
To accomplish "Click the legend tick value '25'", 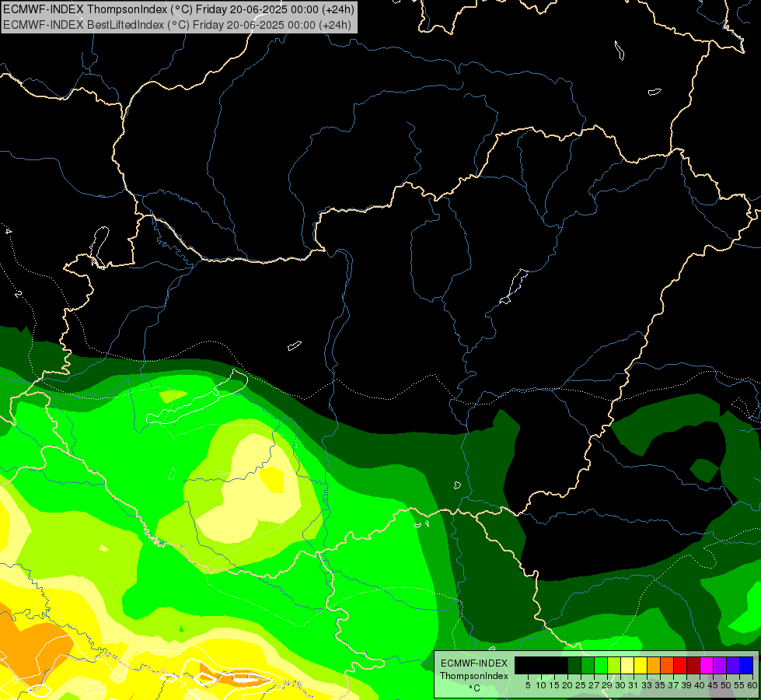I will pos(581,685).
